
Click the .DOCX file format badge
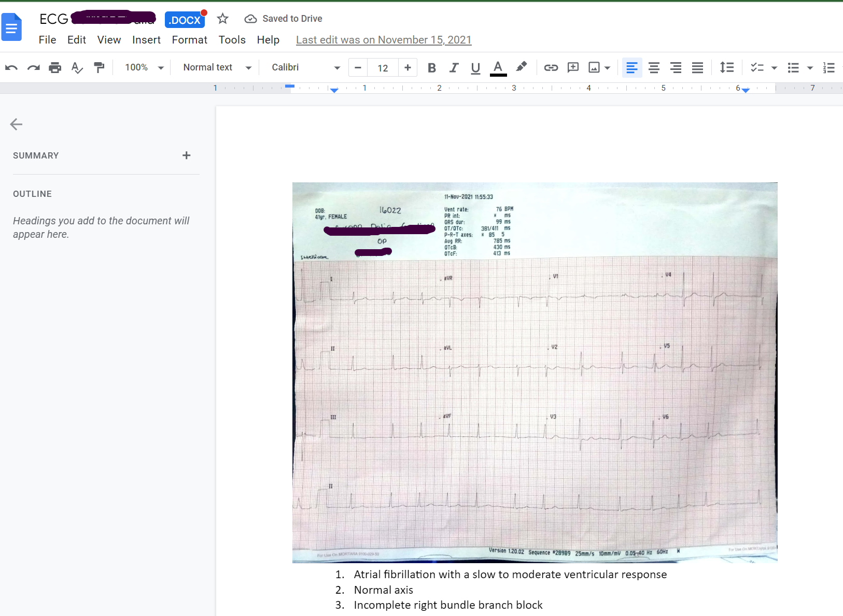click(x=185, y=20)
